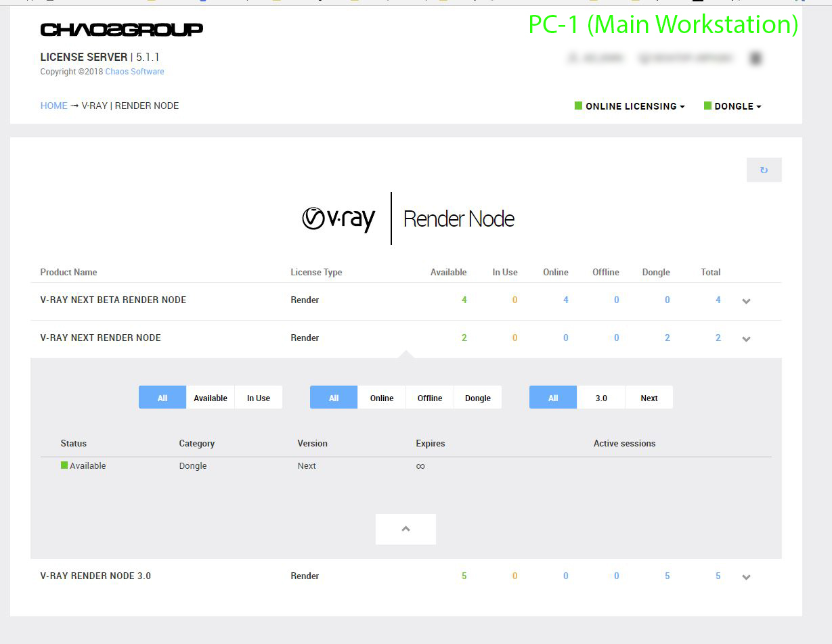Filter licenses by In Use
Image resolution: width=832 pixels, height=644 pixels.
tap(259, 398)
